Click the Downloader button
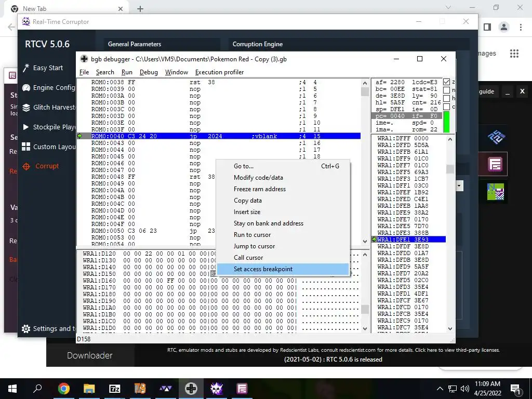This screenshot has width=532, height=399. [x=89, y=355]
